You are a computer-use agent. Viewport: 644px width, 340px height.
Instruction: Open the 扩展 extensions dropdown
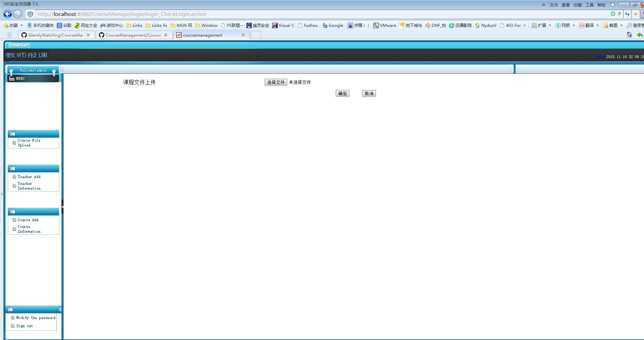point(541,25)
